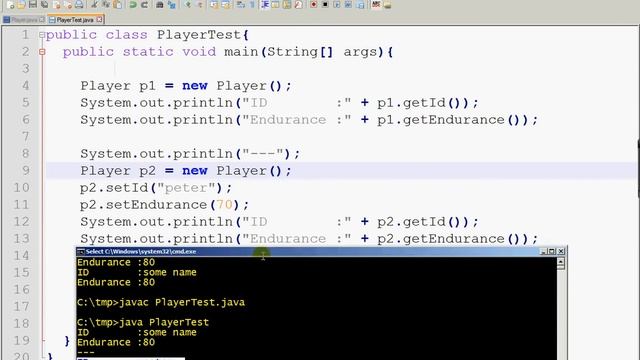
Task: Click line number 4 in the margin
Action: (x=25, y=86)
